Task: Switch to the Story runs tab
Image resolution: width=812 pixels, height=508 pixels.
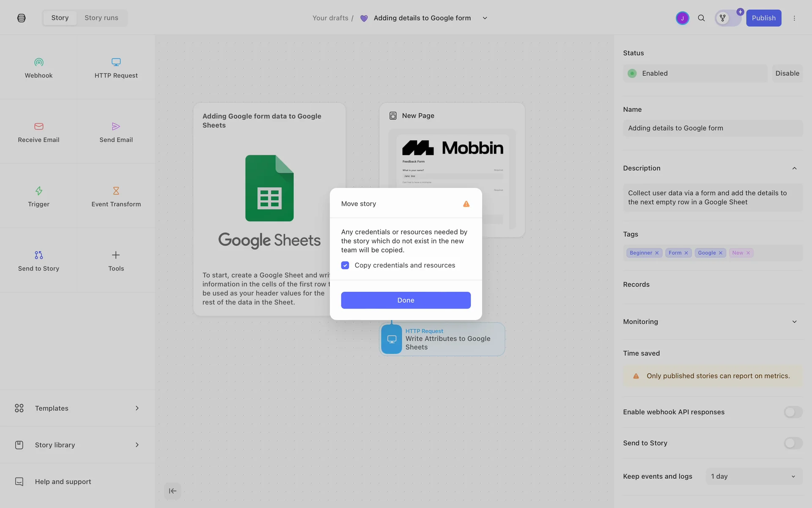Action: (x=101, y=18)
